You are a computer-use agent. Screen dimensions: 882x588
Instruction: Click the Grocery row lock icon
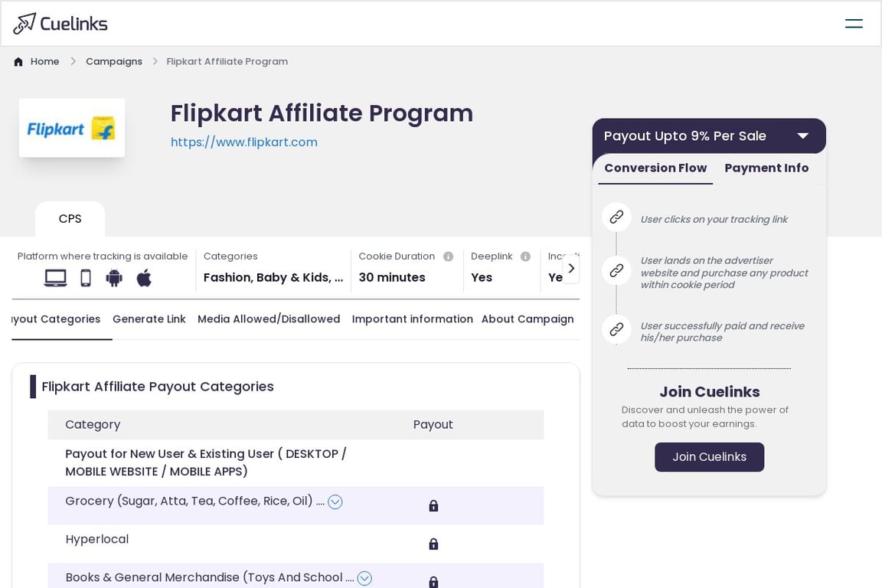tap(433, 506)
